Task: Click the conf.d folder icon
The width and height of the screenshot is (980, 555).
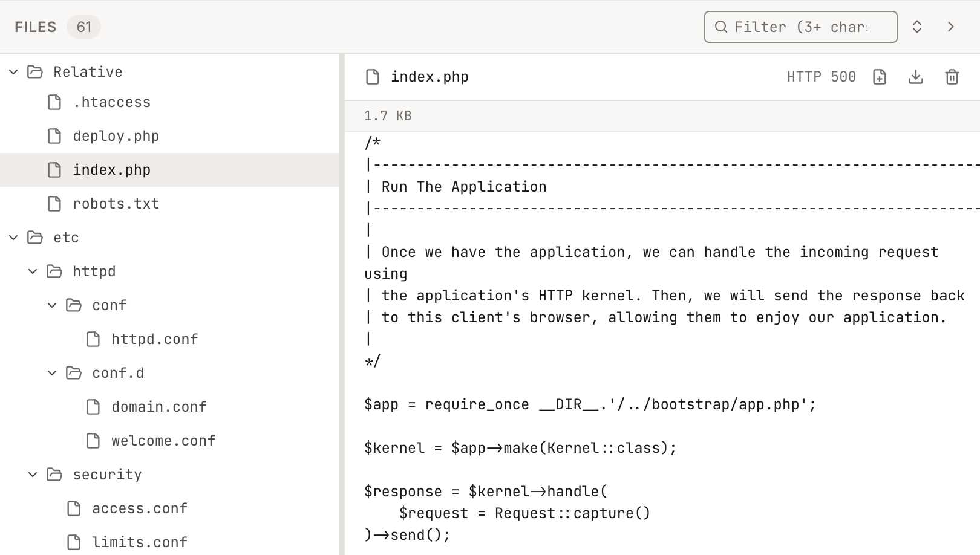Action: [74, 373]
